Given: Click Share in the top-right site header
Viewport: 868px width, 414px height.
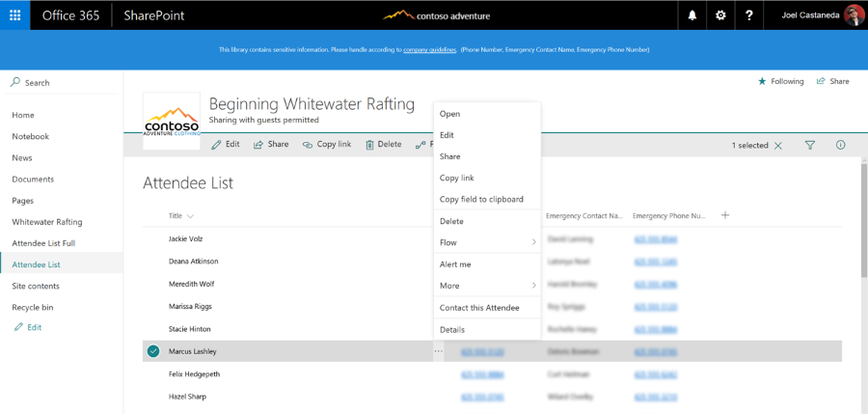Looking at the screenshot, I should [x=832, y=81].
